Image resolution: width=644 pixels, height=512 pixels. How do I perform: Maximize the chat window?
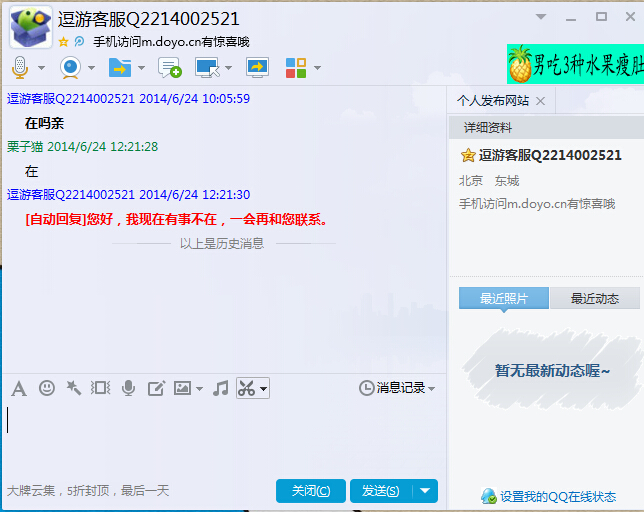[601, 17]
